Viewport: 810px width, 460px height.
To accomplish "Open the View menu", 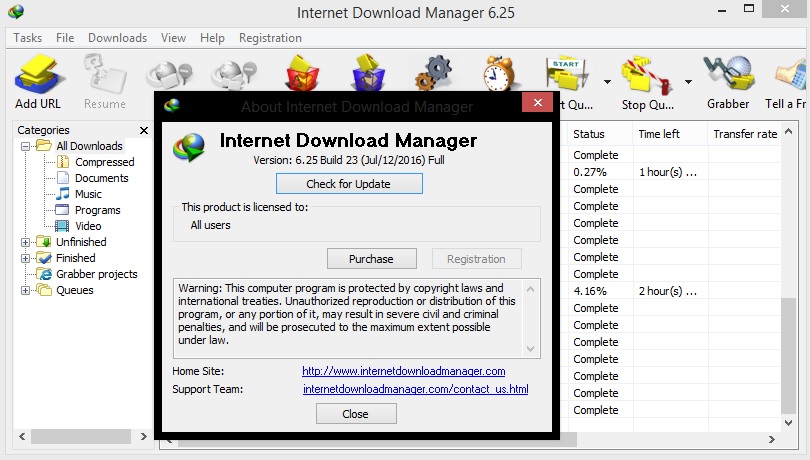I will click(173, 38).
